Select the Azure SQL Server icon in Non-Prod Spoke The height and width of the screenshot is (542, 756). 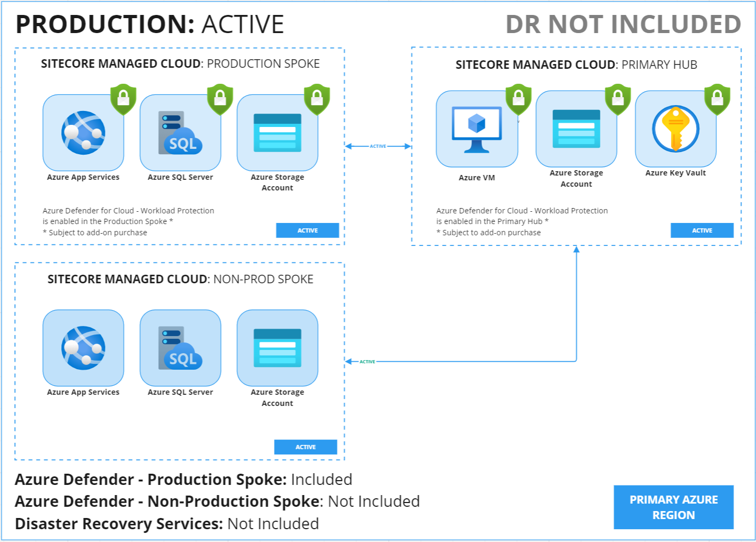point(180,348)
